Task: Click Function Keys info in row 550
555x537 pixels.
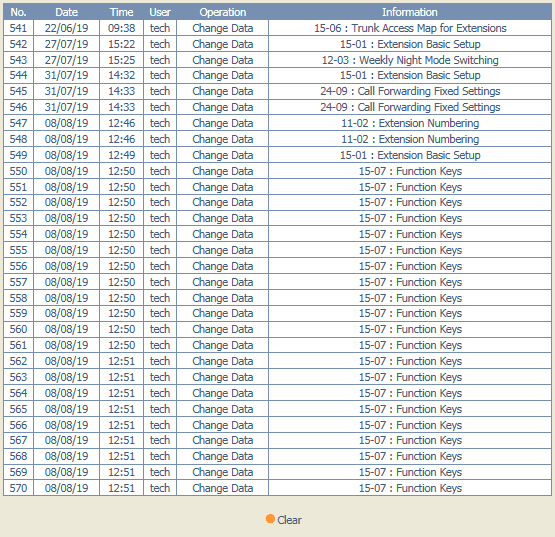Action: pos(410,171)
